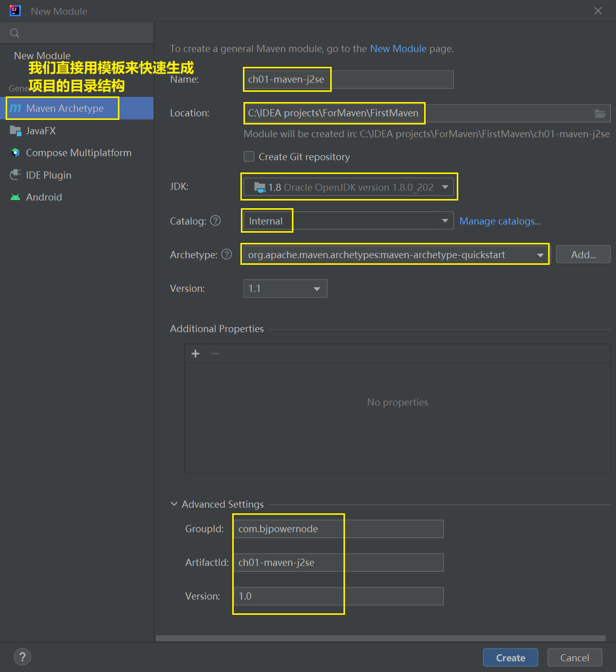
Task: Select JavaFX generator
Action: (x=77, y=131)
